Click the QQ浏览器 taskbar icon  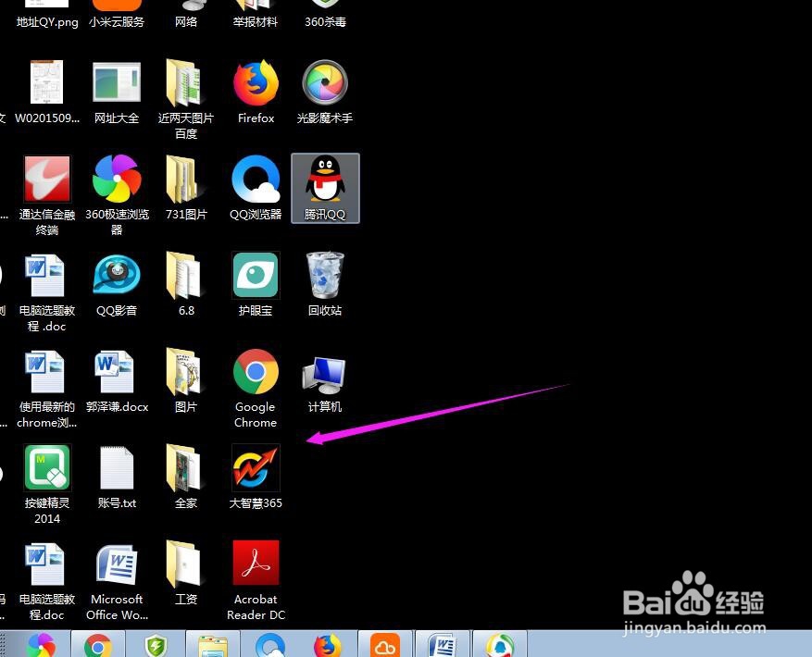[270, 645]
